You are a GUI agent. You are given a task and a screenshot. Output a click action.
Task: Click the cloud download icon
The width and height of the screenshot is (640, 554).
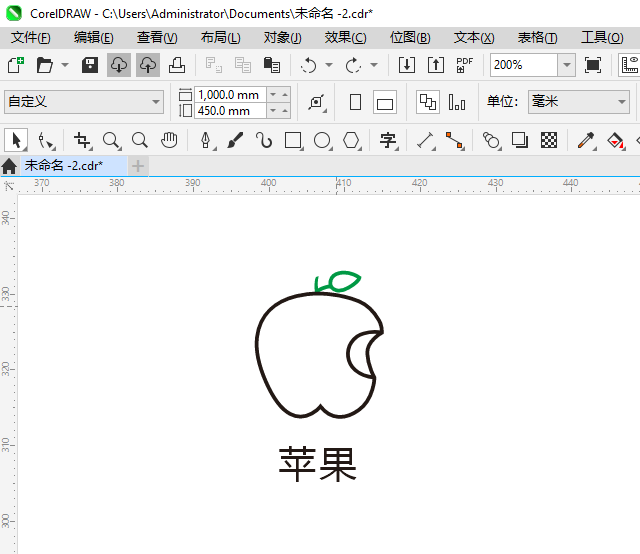click(x=119, y=65)
